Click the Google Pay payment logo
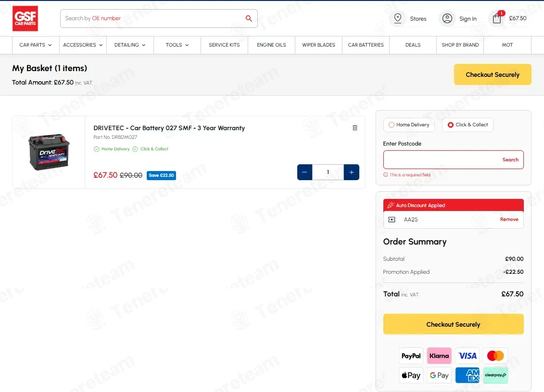The width and height of the screenshot is (544, 392). [x=439, y=375]
